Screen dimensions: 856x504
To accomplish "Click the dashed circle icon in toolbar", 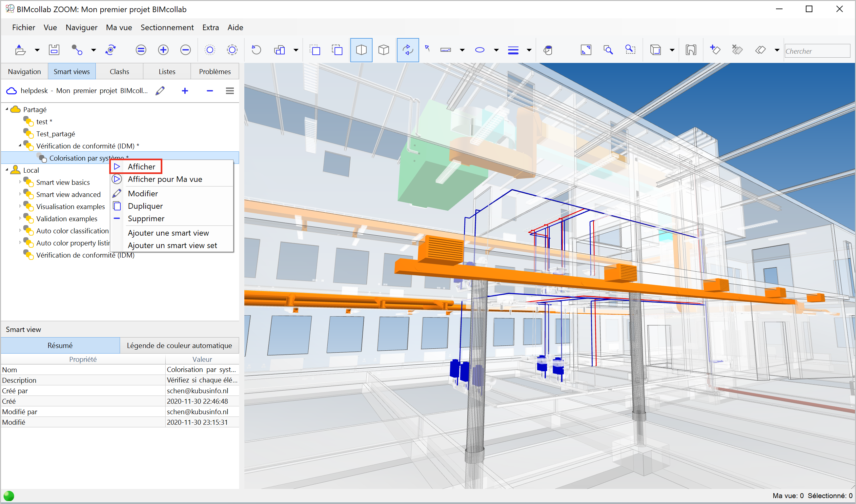I will point(232,50).
